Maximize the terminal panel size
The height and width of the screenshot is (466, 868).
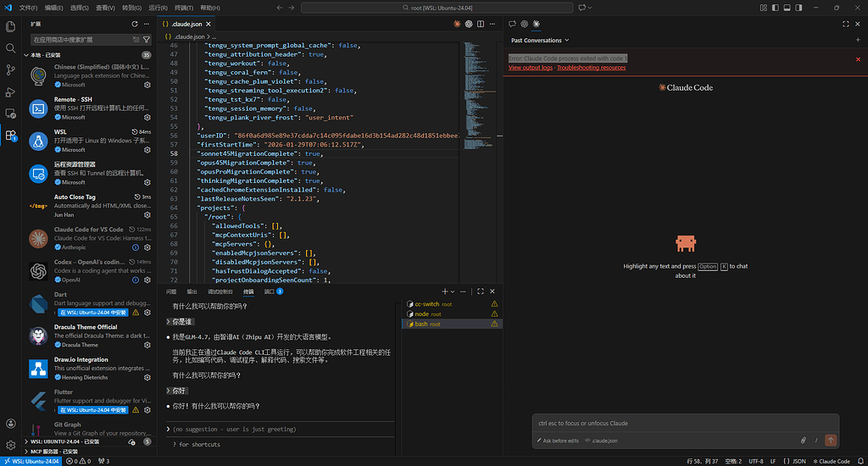pos(481,291)
